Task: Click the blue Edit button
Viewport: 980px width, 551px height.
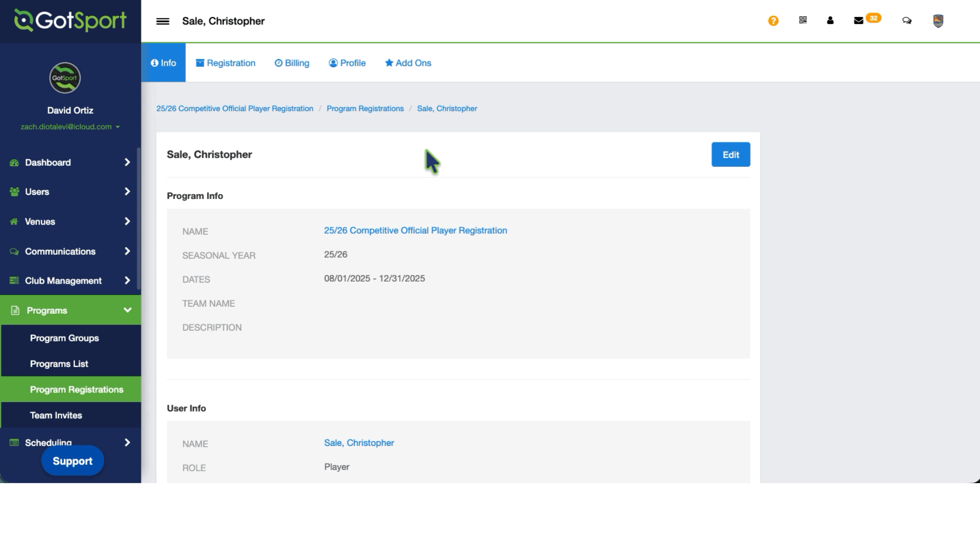Action: (730, 155)
